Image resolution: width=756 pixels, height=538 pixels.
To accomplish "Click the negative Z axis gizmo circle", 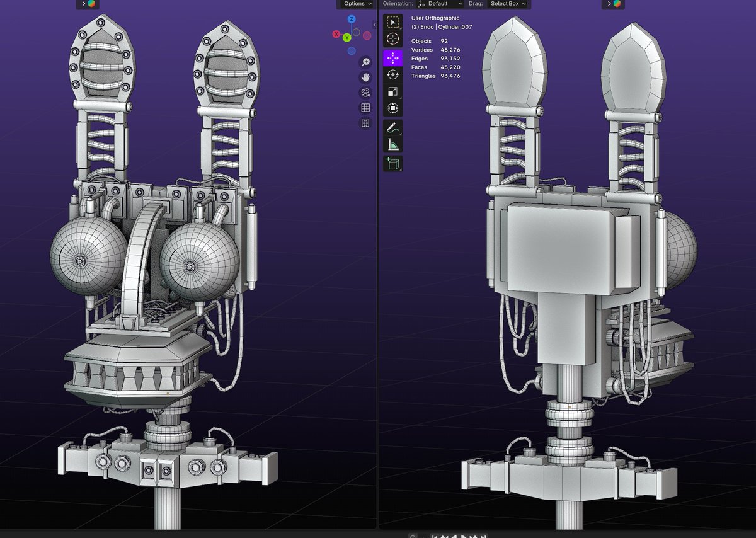I will point(352,50).
